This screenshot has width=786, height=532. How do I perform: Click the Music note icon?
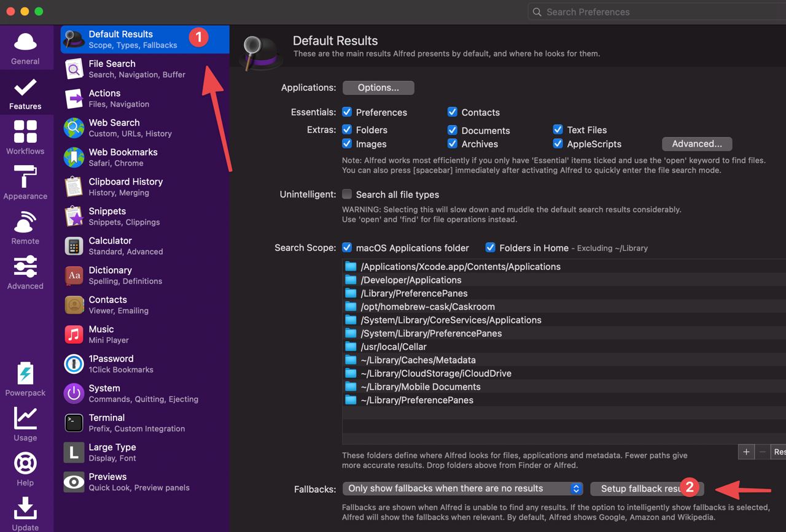[74, 334]
